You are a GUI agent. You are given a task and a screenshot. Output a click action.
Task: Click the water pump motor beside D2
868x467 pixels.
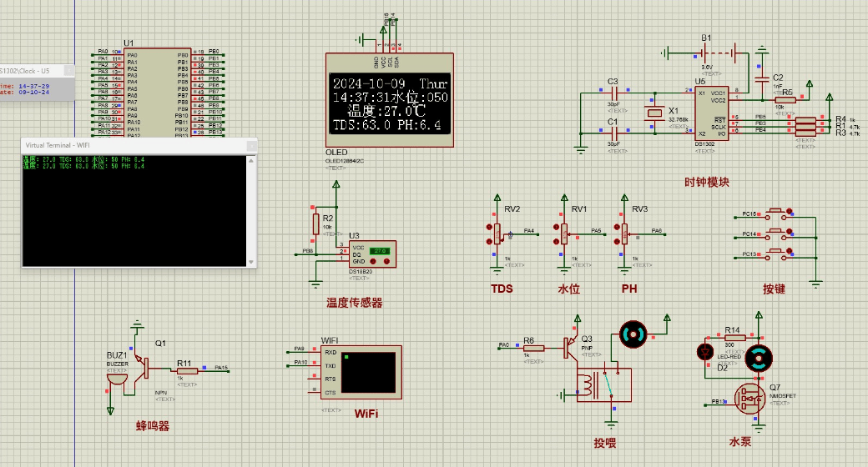coord(759,358)
